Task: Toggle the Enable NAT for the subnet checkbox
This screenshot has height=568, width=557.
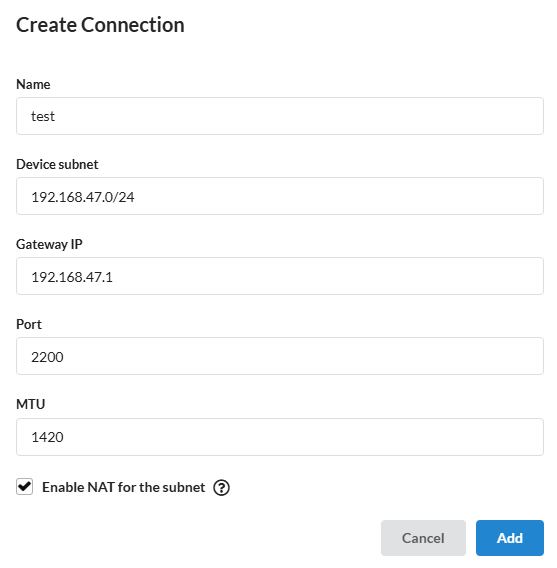Action: [x=25, y=486]
